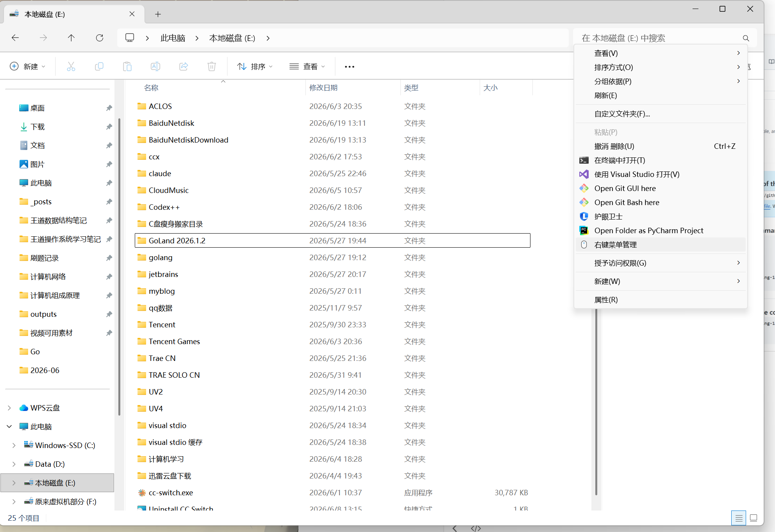Screen dimensions: 775x532
Task: Click the Share icon in toolbar
Action: click(184, 66)
